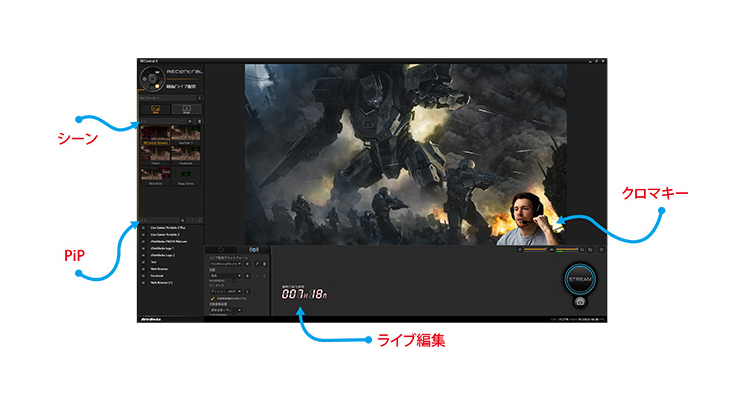The image size is (750, 400).
Task: Select the Away Scene thumbnail
Action: [x=186, y=177]
